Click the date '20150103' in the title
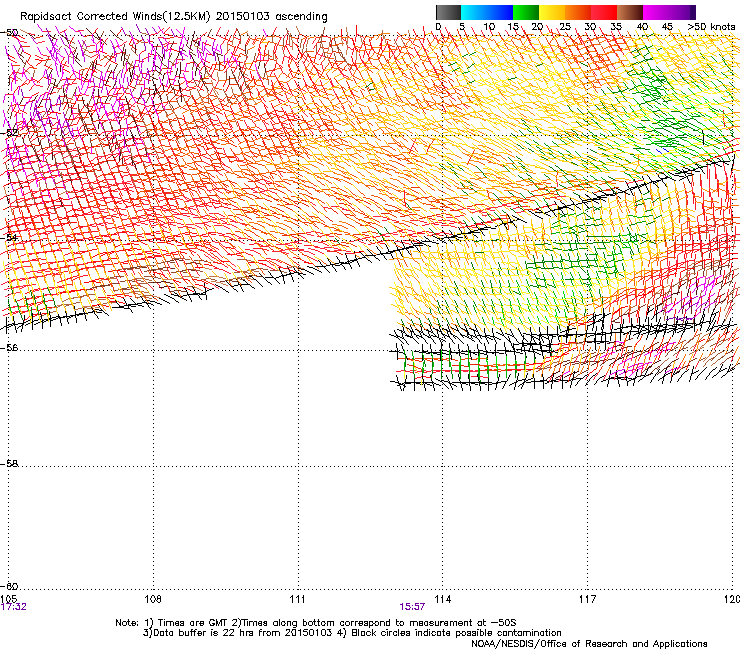The height and width of the screenshot is (650, 740). (x=243, y=17)
